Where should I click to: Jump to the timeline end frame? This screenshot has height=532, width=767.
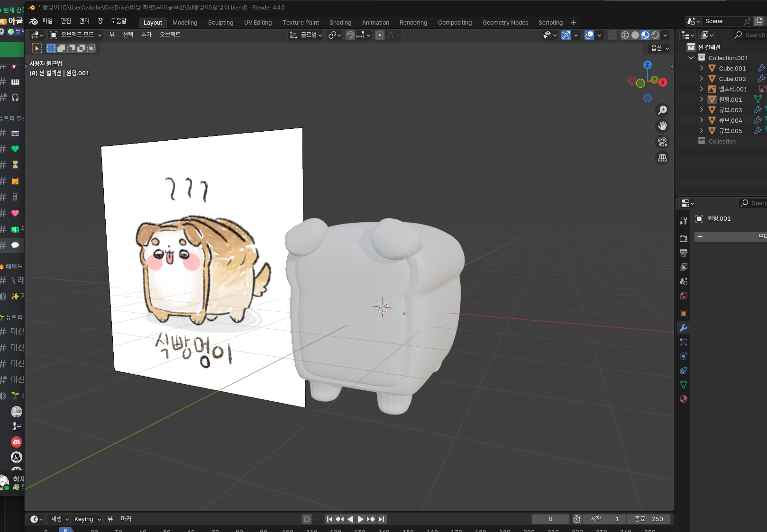382,519
